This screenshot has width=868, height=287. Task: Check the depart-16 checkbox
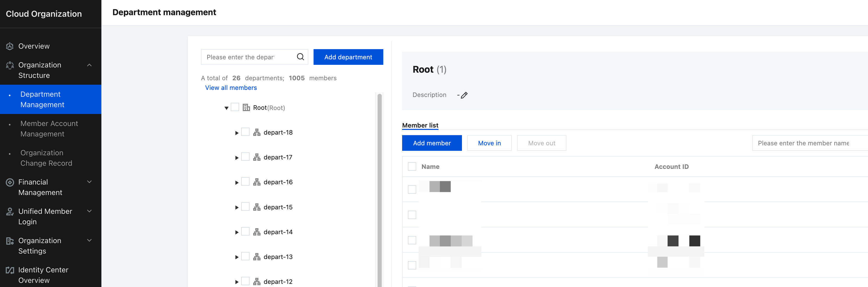click(245, 182)
